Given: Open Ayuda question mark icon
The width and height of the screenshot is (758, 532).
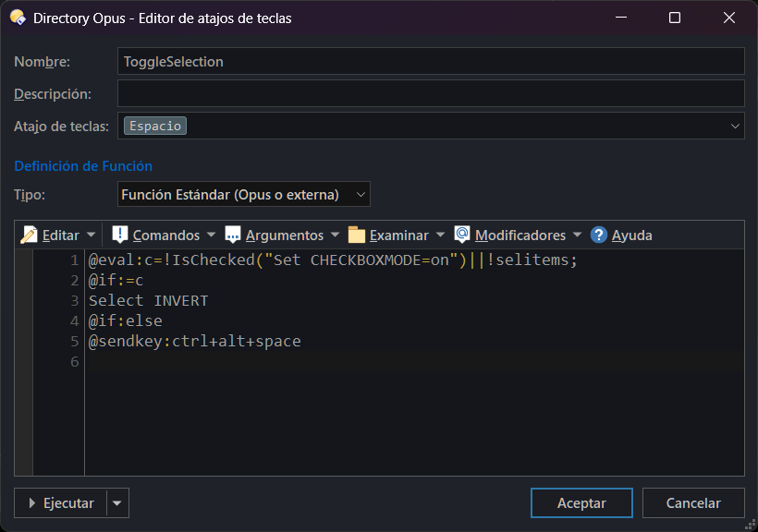Looking at the screenshot, I should point(598,236).
